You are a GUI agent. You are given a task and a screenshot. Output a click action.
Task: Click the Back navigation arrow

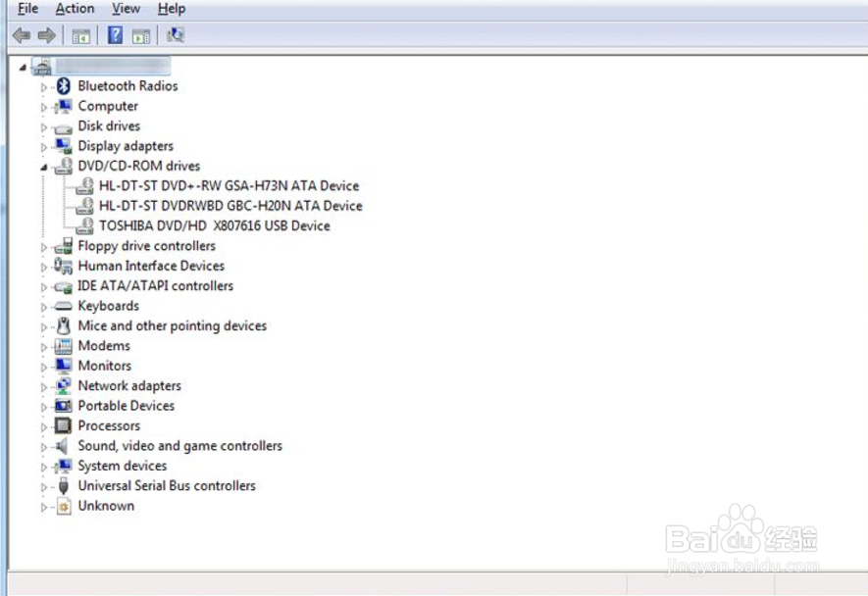[22, 35]
